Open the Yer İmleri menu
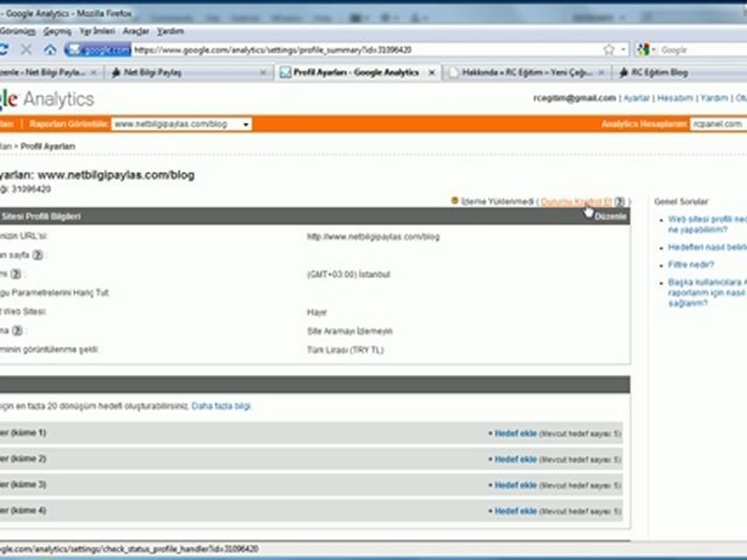 click(97, 31)
